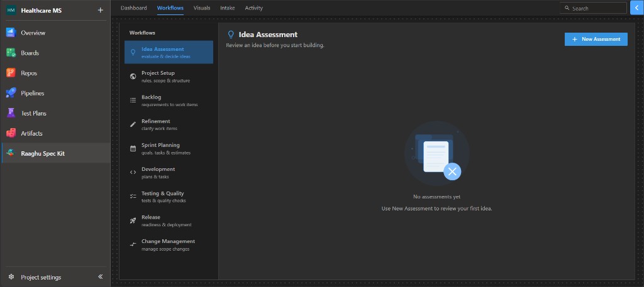Image resolution: width=644 pixels, height=287 pixels.
Task: Click the Test Plans sidebar label
Action: click(34, 113)
